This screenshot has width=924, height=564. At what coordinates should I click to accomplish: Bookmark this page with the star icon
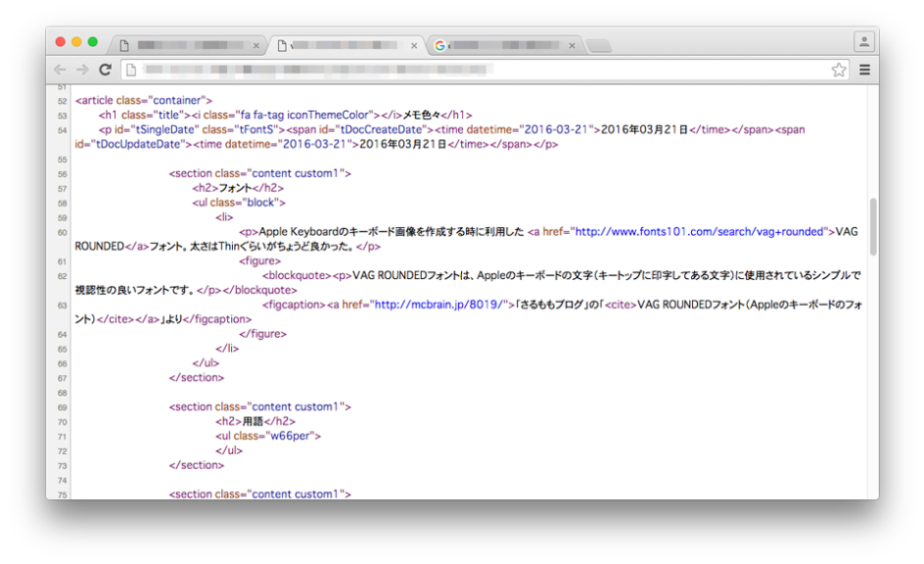[x=838, y=70]
